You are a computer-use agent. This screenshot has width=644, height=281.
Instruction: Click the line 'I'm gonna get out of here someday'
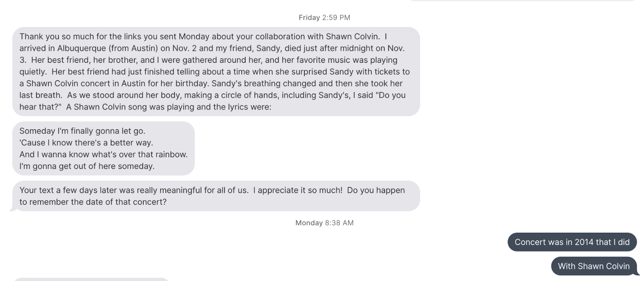coord(87,166)
